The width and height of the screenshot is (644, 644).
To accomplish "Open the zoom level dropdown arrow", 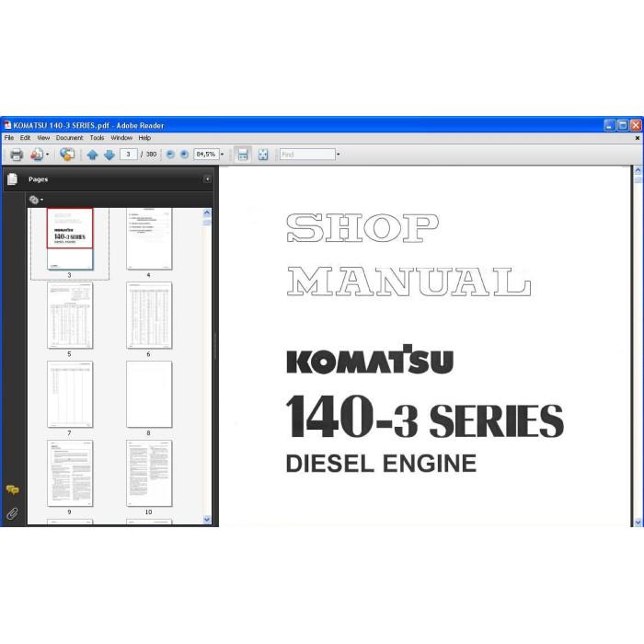I will 223,155.
